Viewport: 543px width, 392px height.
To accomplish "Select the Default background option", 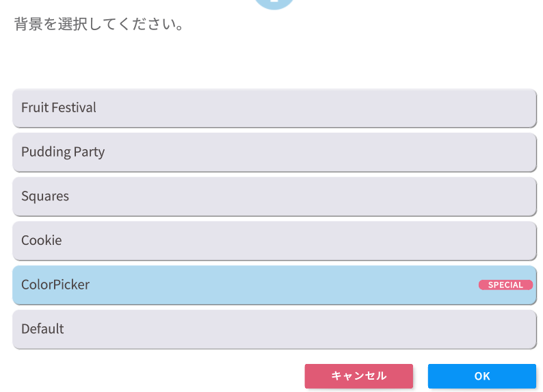I will pyautogui.click(x=274, y=329).
